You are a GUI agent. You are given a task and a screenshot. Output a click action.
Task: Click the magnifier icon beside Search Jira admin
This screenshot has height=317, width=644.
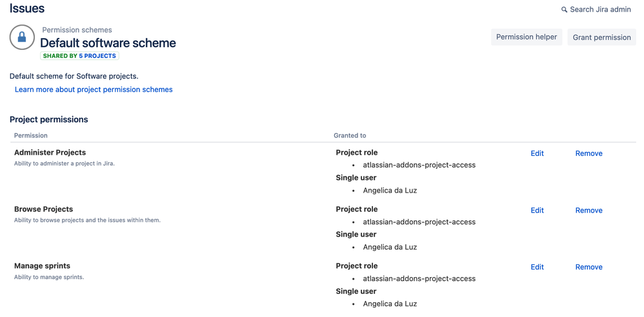click(565, 10)
